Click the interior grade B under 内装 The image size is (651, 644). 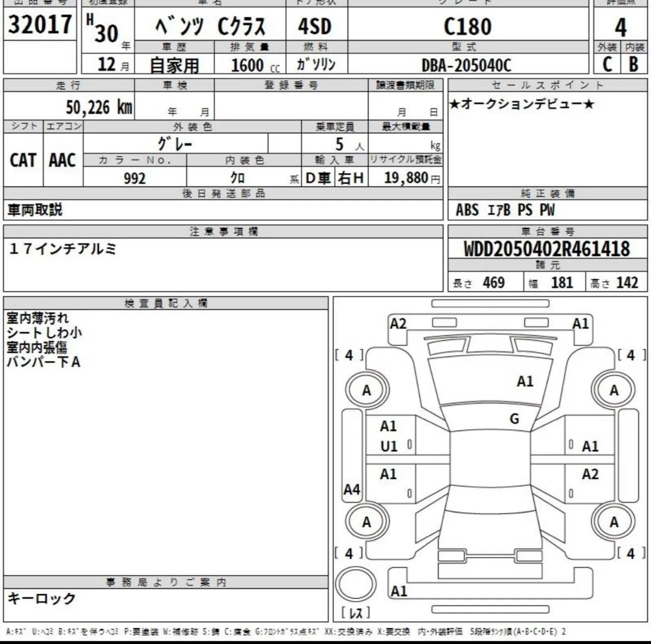634,64
